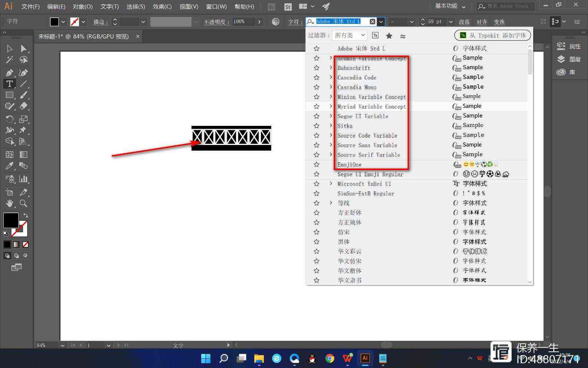The image size is (588, 368).
Task: Select the Lasso tool
Action: (x=24, y=60)
